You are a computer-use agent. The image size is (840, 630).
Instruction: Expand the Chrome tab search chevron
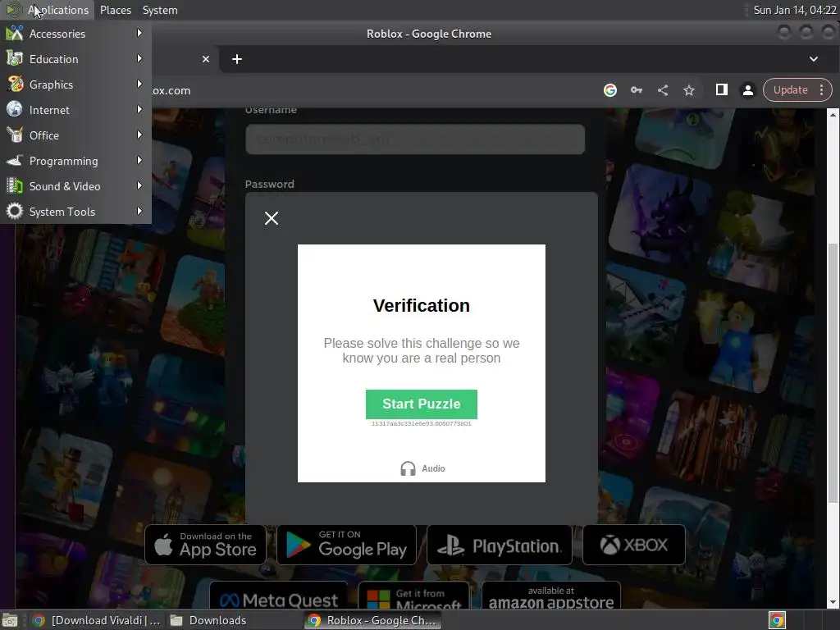click(813, 59)
